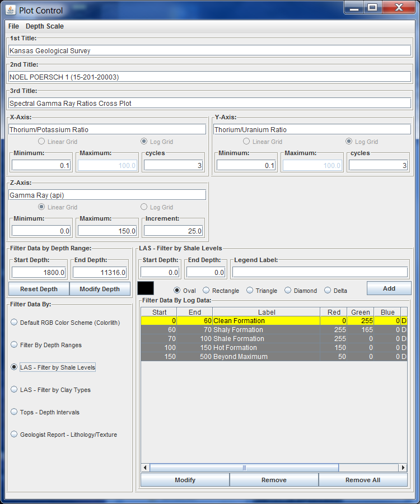Open the black color swatch
420x504 pixels.
tap(146, 288)
